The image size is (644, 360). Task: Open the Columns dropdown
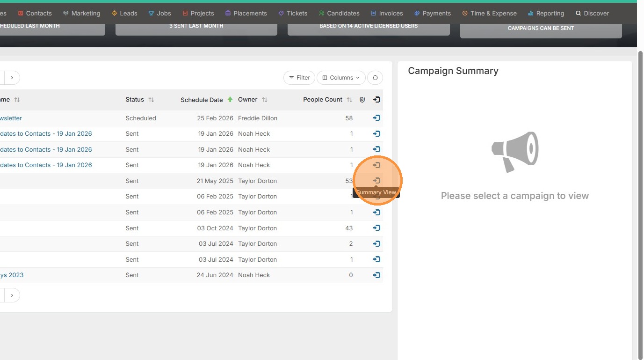[x=341, y=78]
